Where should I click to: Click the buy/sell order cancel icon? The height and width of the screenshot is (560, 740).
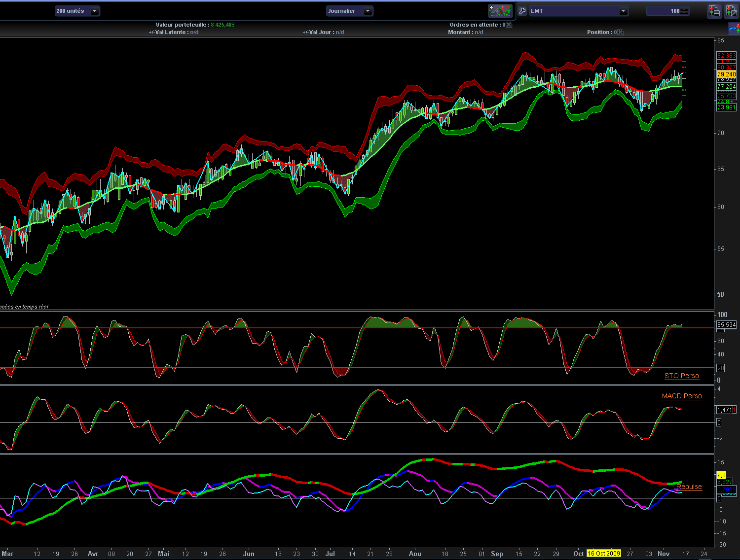[x=731, y=11]
